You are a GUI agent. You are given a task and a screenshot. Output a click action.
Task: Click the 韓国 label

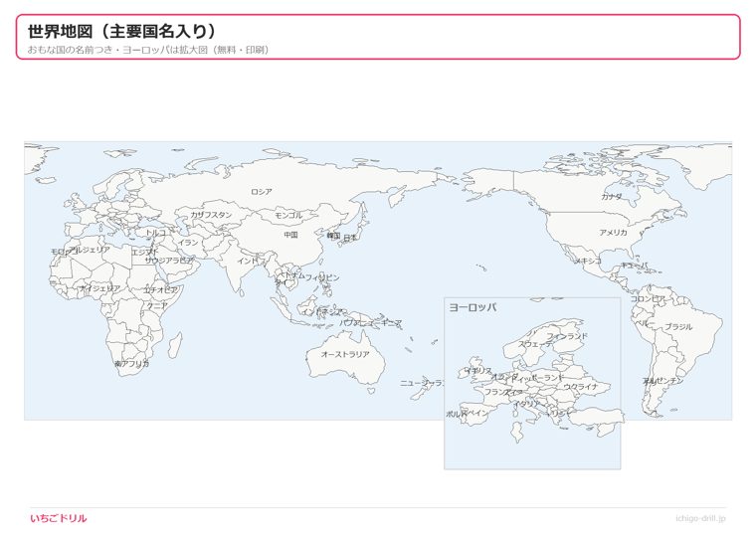click(x=333, y=236)
